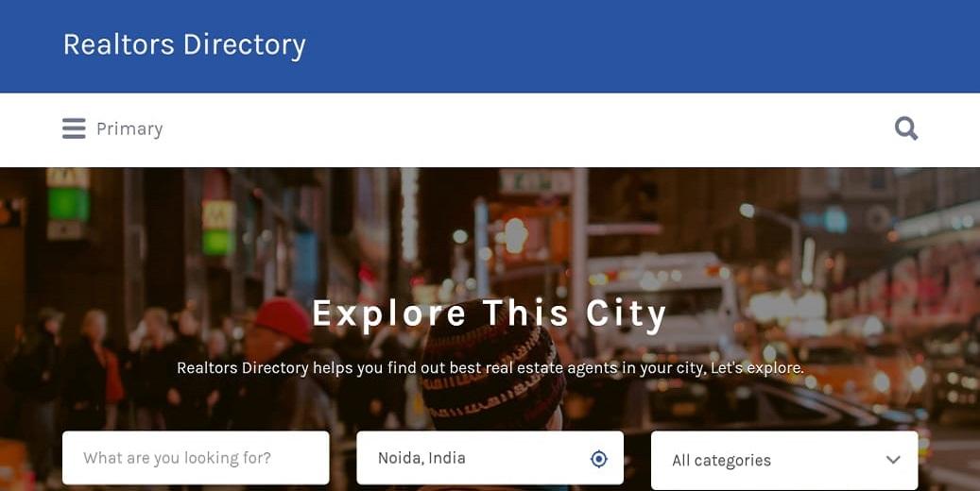The height and width of the screenshot is (491, 980).
Task: Click the red cap in background photo
Action: coord(284,319)
